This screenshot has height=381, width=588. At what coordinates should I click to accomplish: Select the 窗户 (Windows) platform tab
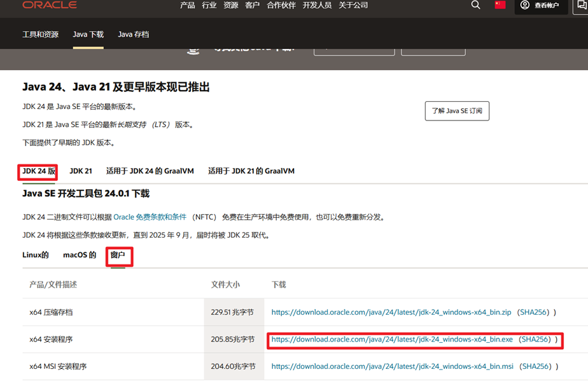pyautogui.click(x=118, y=255)
